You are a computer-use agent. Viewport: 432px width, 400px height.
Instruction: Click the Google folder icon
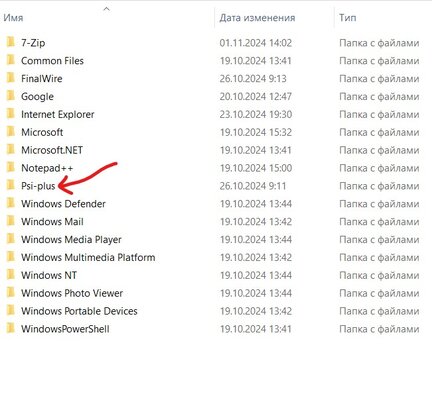tap(11, 96)
